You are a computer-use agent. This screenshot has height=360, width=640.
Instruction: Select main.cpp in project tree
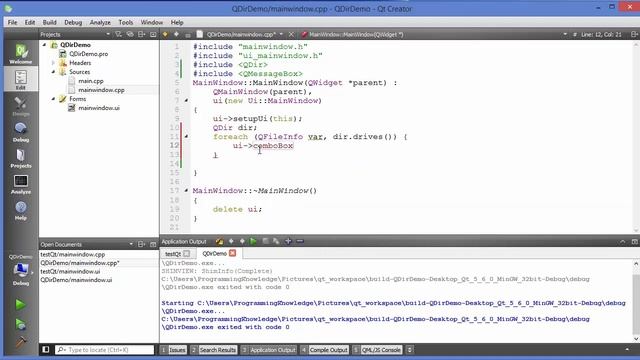click(91, 81)
